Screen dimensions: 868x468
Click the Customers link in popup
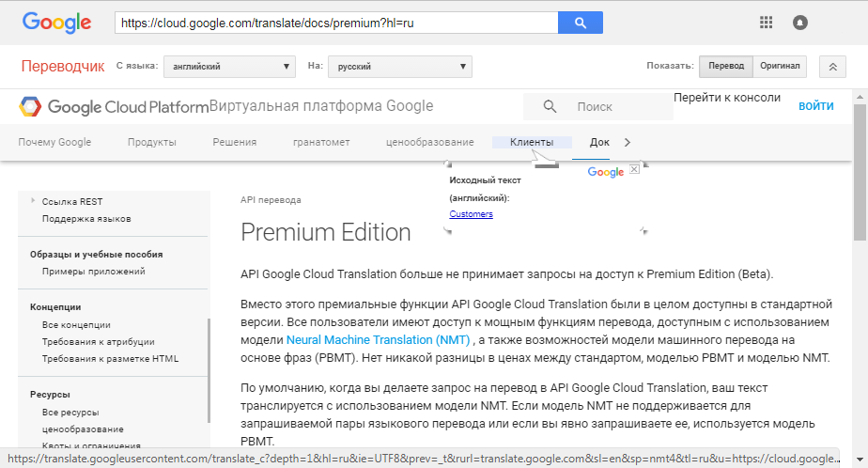(x=471, y=214)
